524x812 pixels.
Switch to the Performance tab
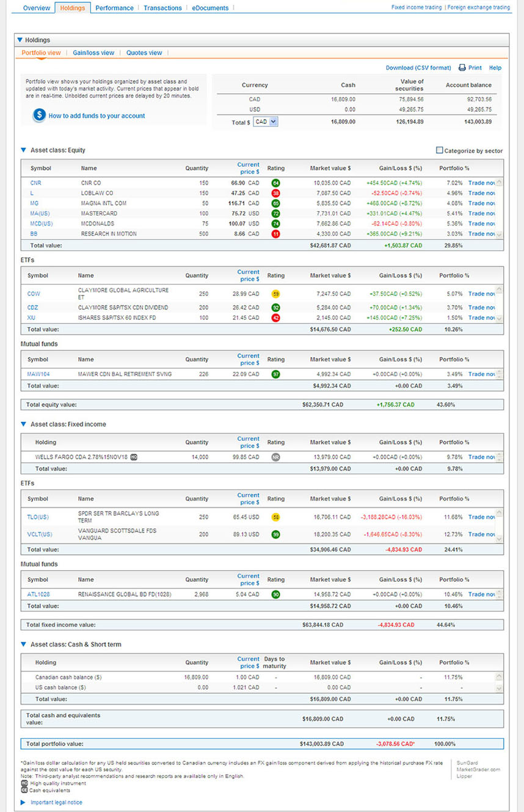point(114,8)
